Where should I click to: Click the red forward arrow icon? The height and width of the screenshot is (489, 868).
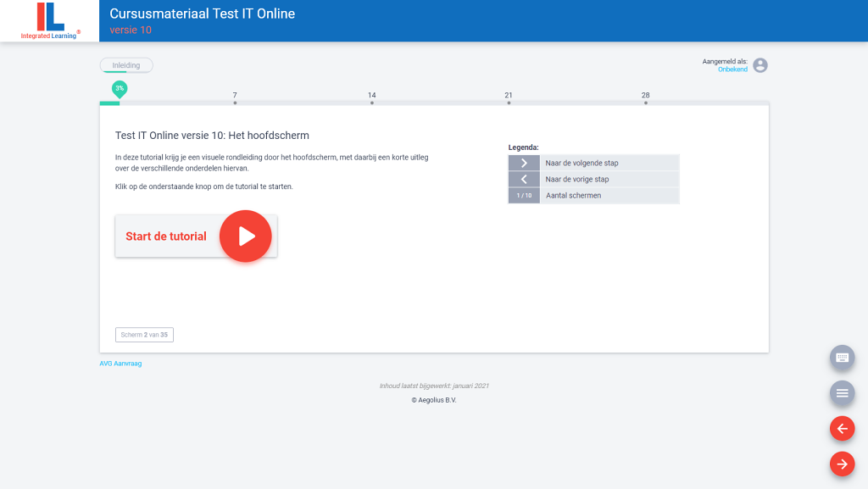[x=842, y=464]
